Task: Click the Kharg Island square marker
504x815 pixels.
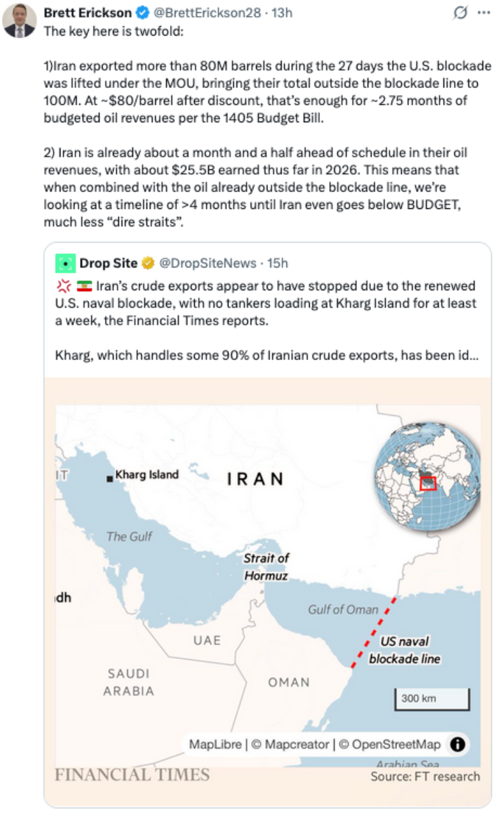Action: tap(110, 478)
